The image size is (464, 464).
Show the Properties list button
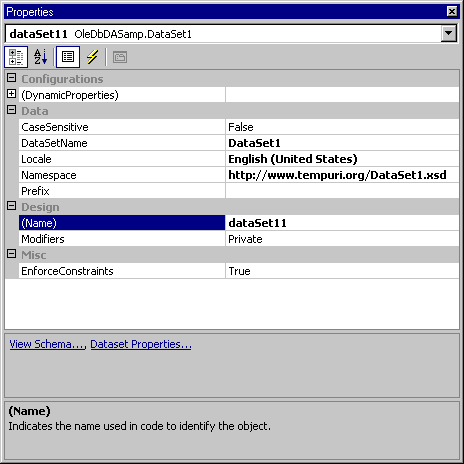[x=68, y=57]
